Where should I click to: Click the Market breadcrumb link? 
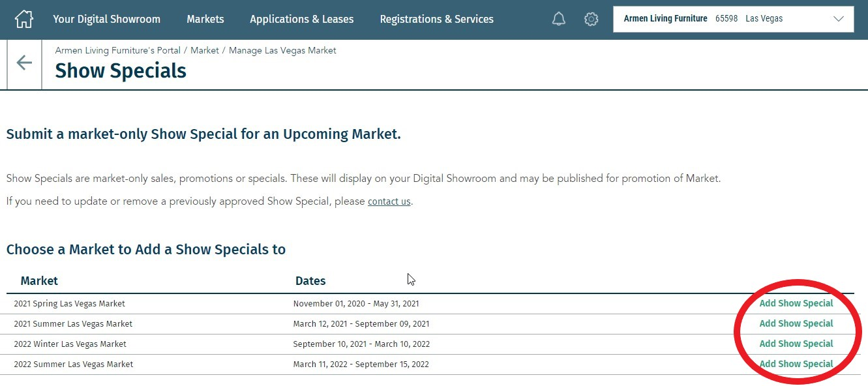point(205,50)
